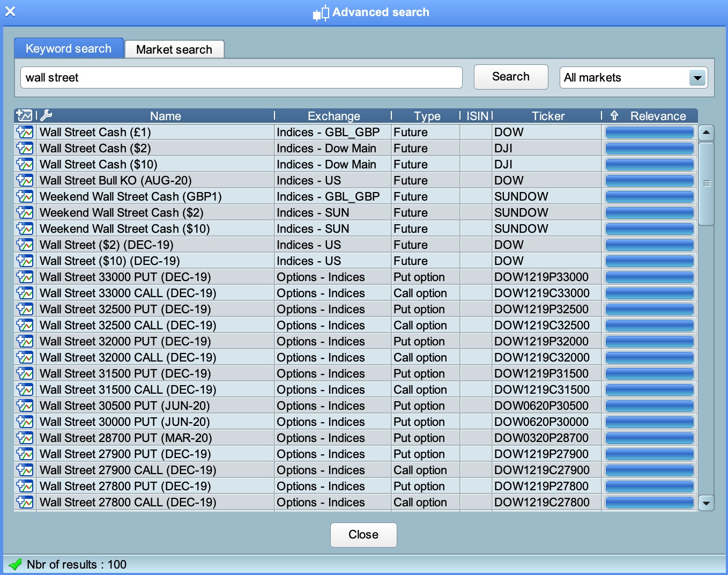Screen dimensions: 728x575
Task: Click the scroll down arrow of results list
Action: tap(707, 503)
